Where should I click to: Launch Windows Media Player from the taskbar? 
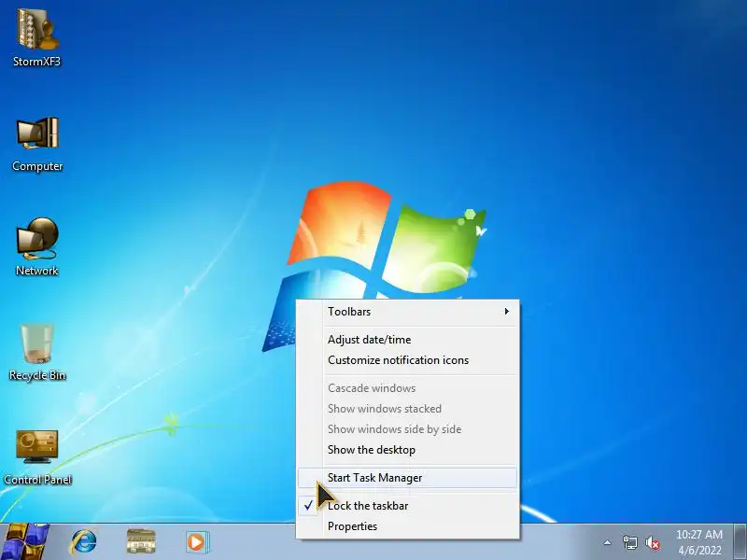tap(197, 542)
